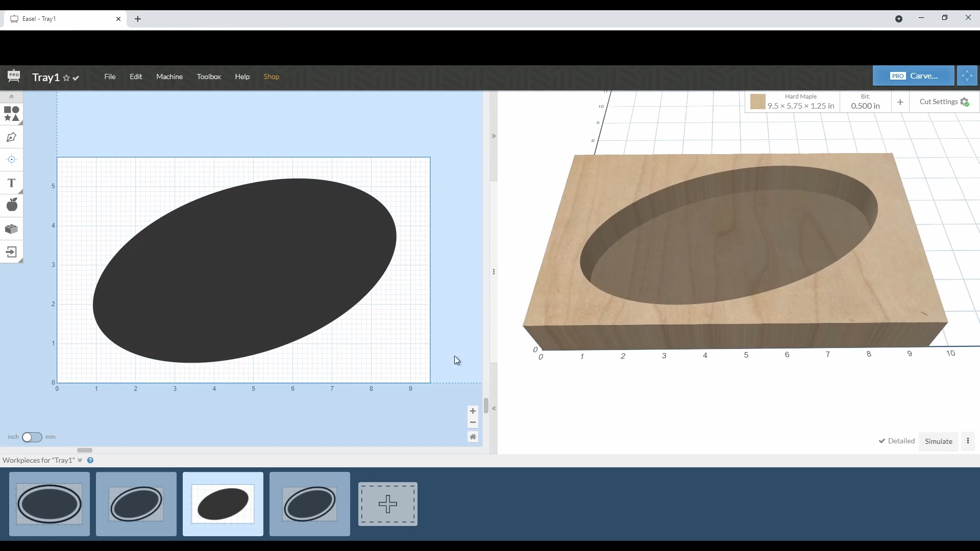This screenshot has height=551, width=980.
Task: Open the Machine menu
Action: coord(169,77)
